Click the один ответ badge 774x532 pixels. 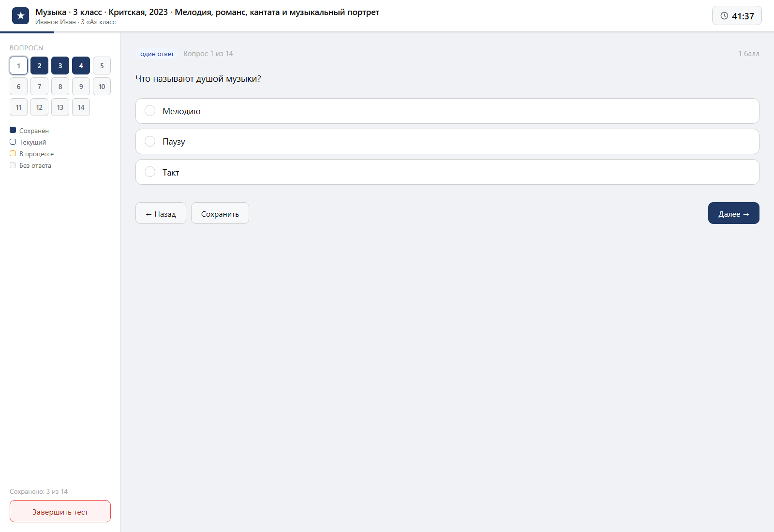click(157, 54)
